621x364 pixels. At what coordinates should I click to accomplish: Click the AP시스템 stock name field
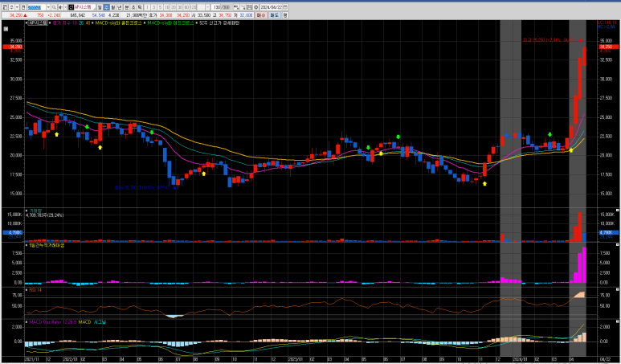click(84, 7)
